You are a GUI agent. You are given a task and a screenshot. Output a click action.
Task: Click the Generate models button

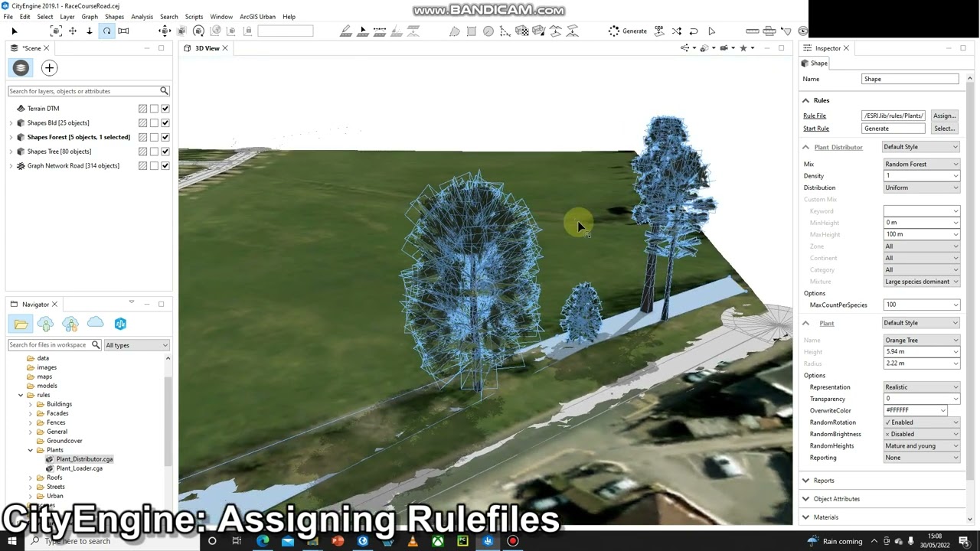(x=628, y=31)
